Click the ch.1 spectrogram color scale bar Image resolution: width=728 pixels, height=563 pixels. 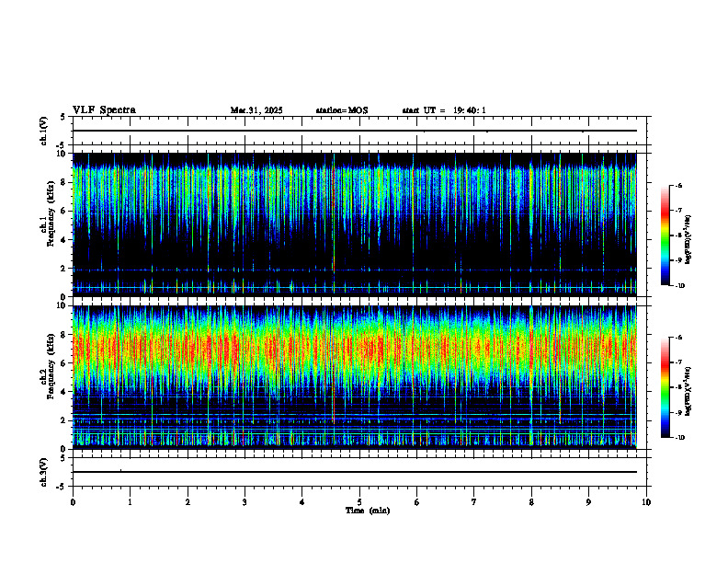[665, 236]
